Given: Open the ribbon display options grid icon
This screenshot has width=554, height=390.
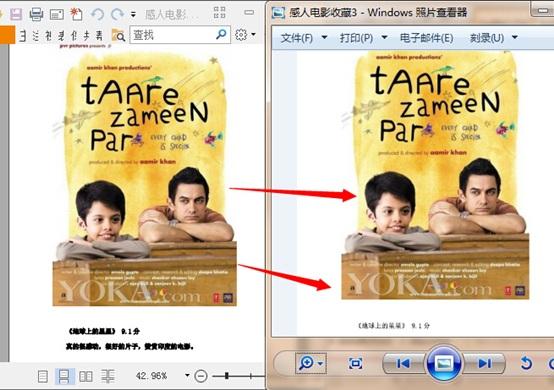Looking at the screenshot, I should pos(219,13).
